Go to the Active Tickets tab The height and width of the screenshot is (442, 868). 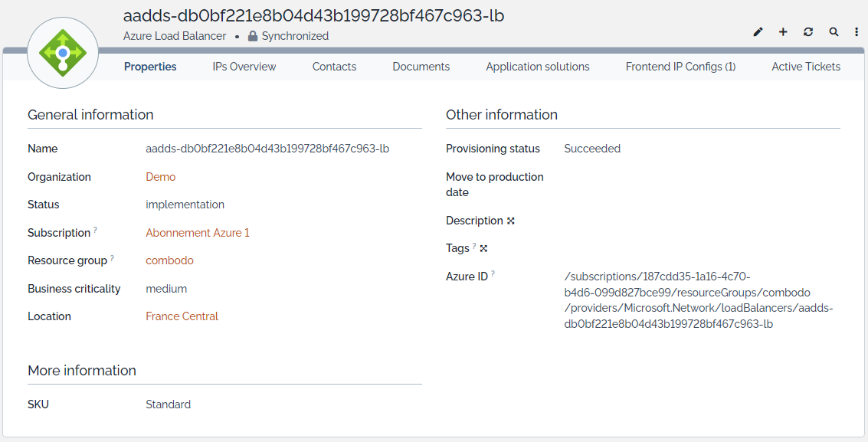click(806, 67)
